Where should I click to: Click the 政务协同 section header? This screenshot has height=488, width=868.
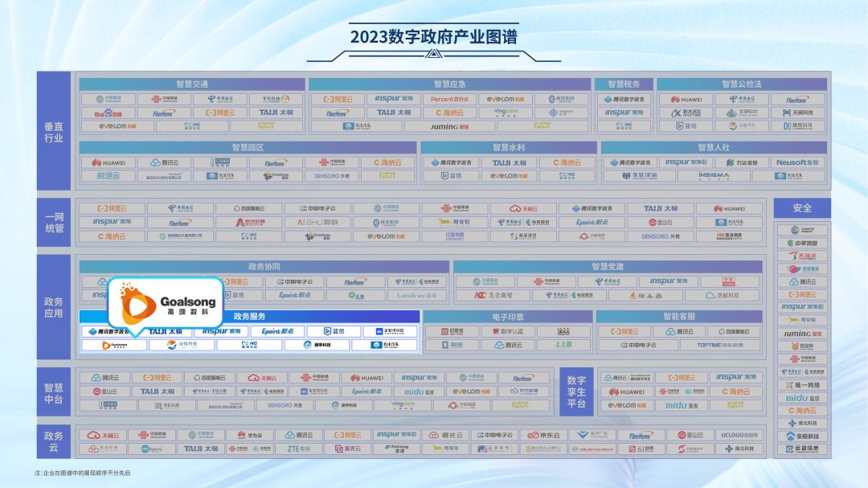coord(264,266)
